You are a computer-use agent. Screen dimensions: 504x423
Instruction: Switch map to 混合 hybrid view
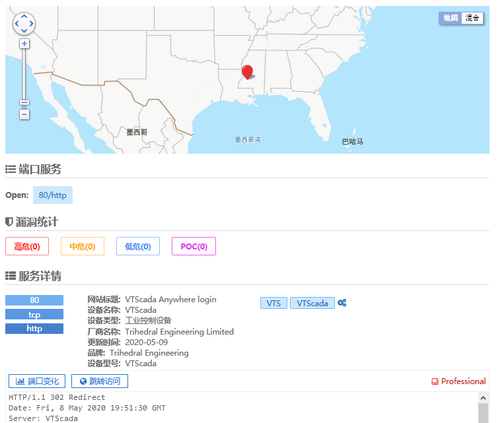click(472, 18)
